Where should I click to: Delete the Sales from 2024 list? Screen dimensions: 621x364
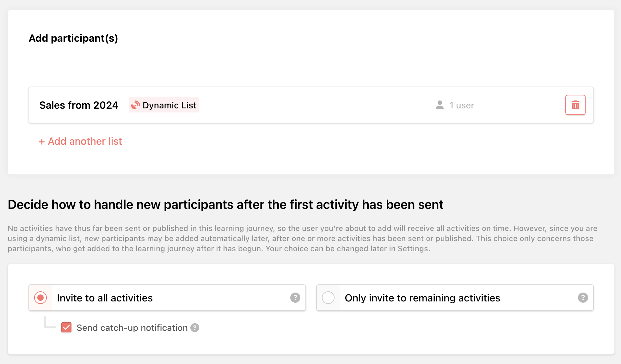pos(575,105)
